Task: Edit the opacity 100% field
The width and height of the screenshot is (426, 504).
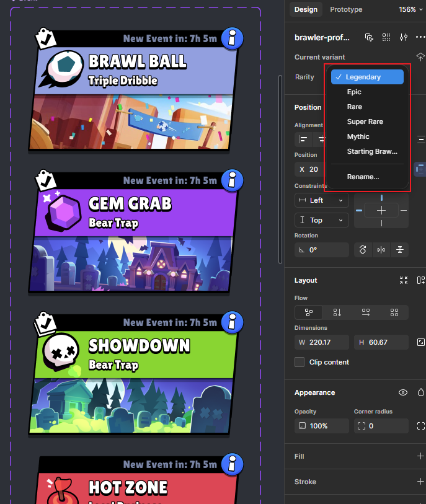Action: 321,426
